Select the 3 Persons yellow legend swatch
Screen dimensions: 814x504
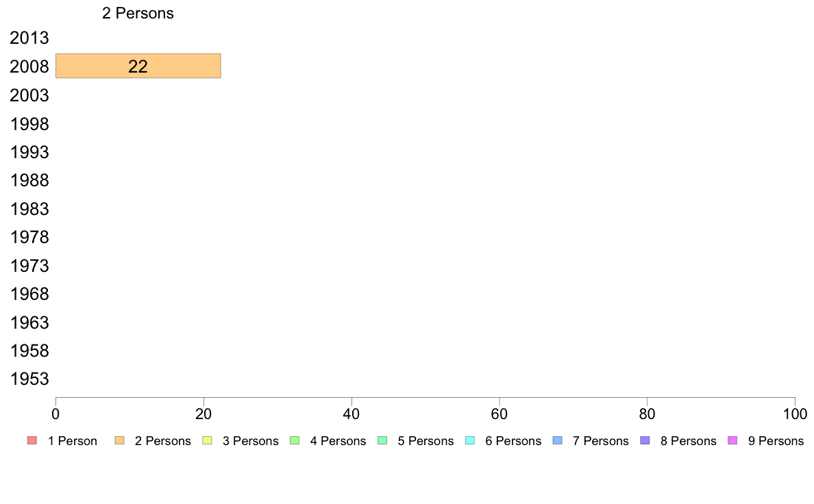coord(207,441)
